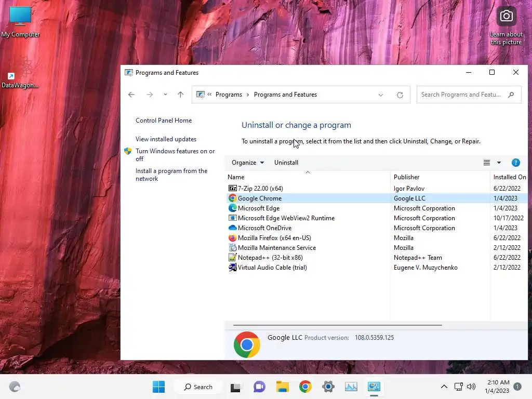Screen dimensions: 532x399
Task: Open Chat app from the taskbar
Action: tap(259, 387)
